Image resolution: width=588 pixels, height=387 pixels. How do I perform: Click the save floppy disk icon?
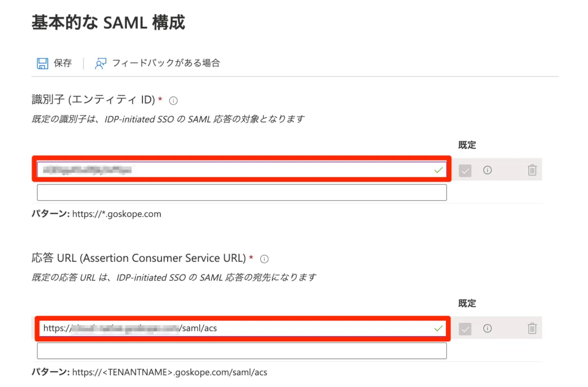click(43, 63)
